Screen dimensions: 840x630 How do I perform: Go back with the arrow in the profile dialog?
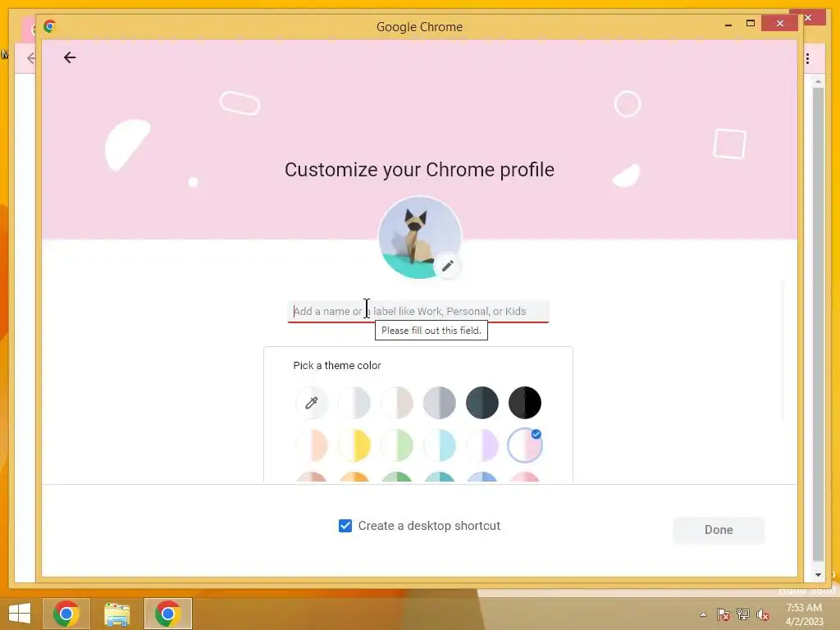70,57
